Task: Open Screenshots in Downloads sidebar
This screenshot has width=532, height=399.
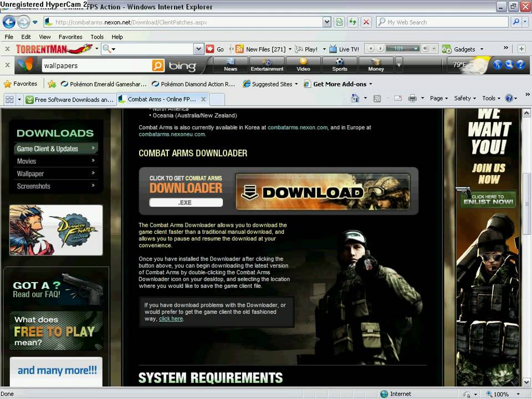Action: click(56, 186)
